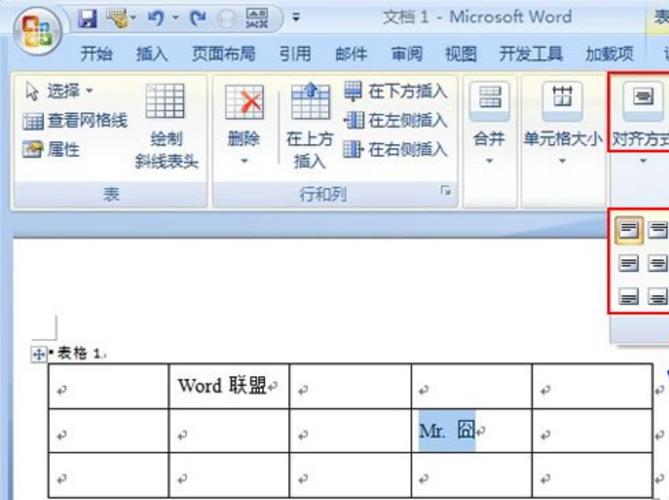The height and width of the screenshot is (500, 669).
Task: Open 行和列 dialog launcher
Action: [446, 191]
